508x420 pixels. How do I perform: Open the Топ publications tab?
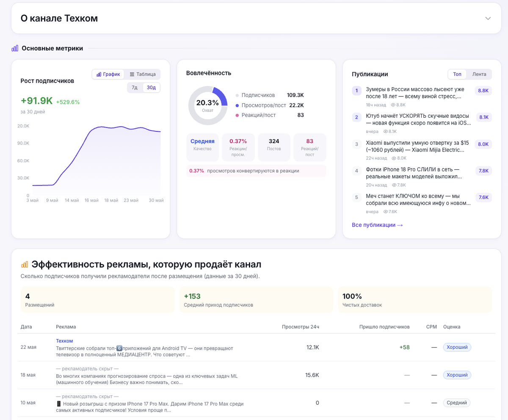[x=457, y=74]
